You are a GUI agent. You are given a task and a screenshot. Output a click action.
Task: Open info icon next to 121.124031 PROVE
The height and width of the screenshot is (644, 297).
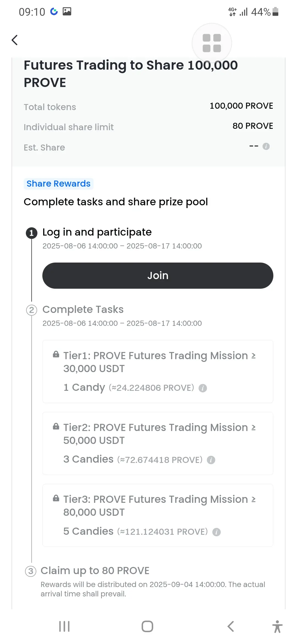216,532
